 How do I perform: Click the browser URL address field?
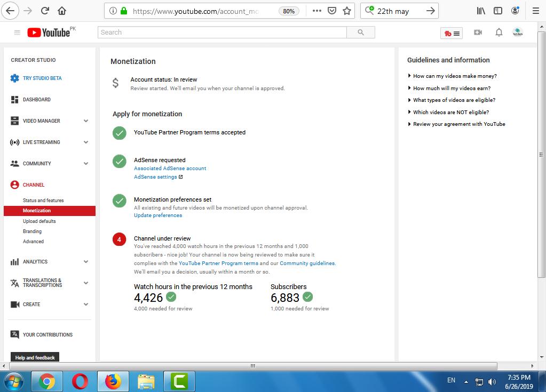point(195,11)
